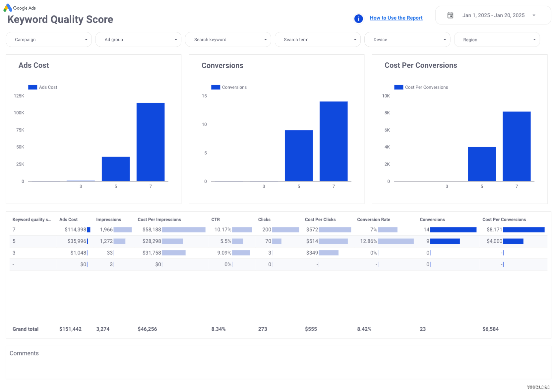Click the Cost Per Conversions legend swatch

399,87
